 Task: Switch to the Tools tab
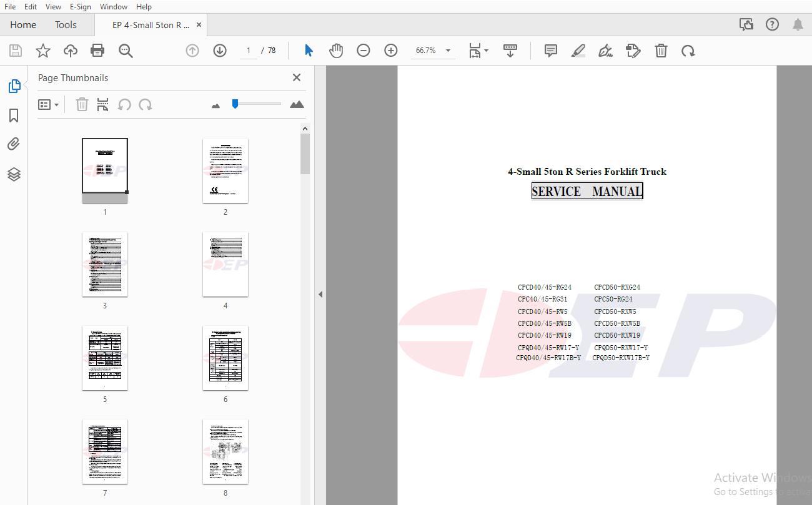(x=66, y=25)
